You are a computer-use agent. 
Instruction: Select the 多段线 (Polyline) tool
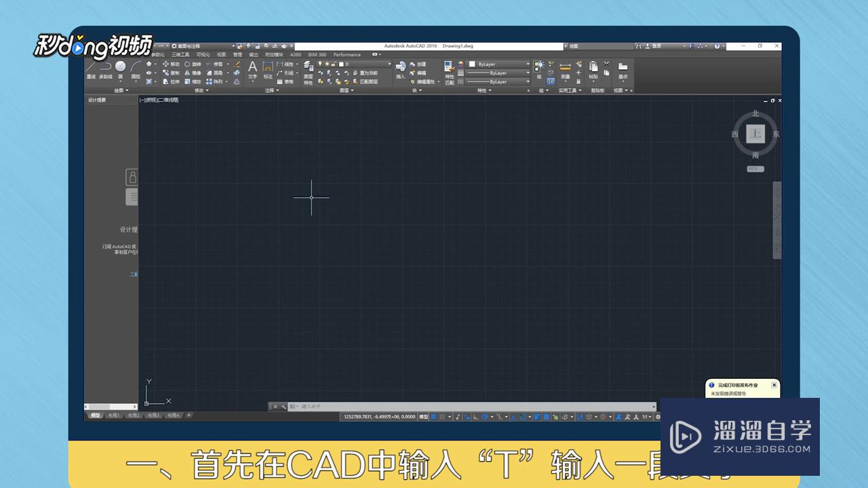coord(105,69)
